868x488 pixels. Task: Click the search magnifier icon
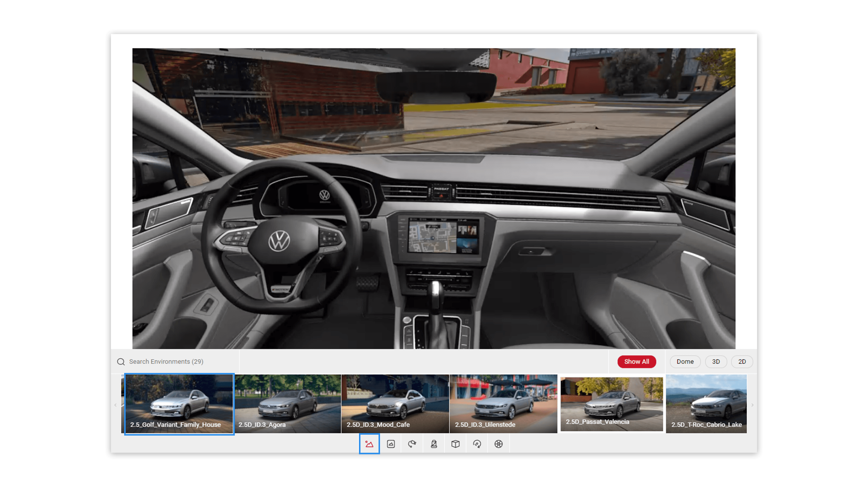click(x=121, y=361)
